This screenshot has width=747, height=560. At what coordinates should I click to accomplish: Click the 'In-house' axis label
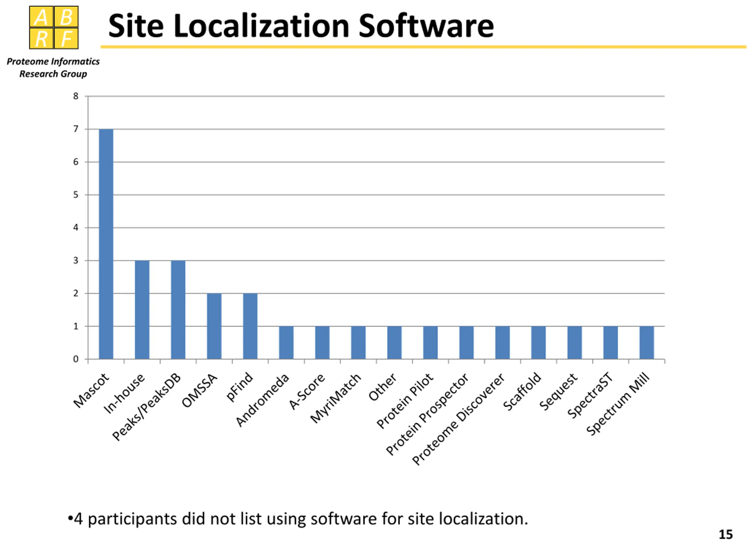coord(124,393)
